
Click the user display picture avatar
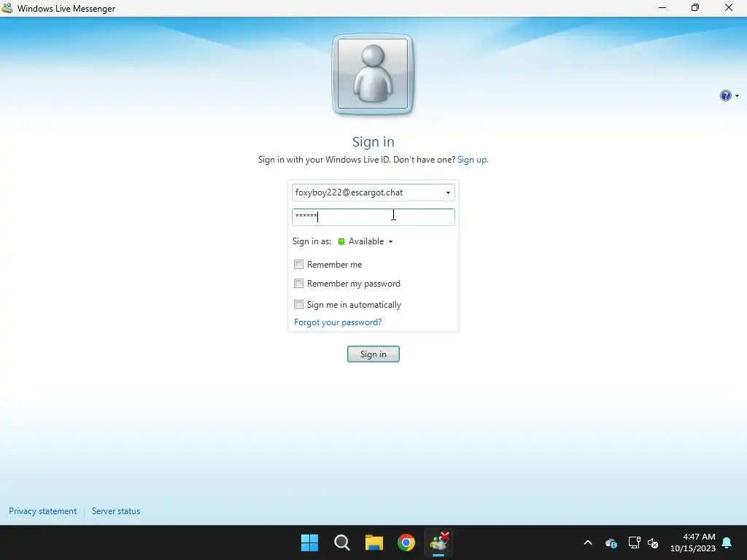(373, 74)
